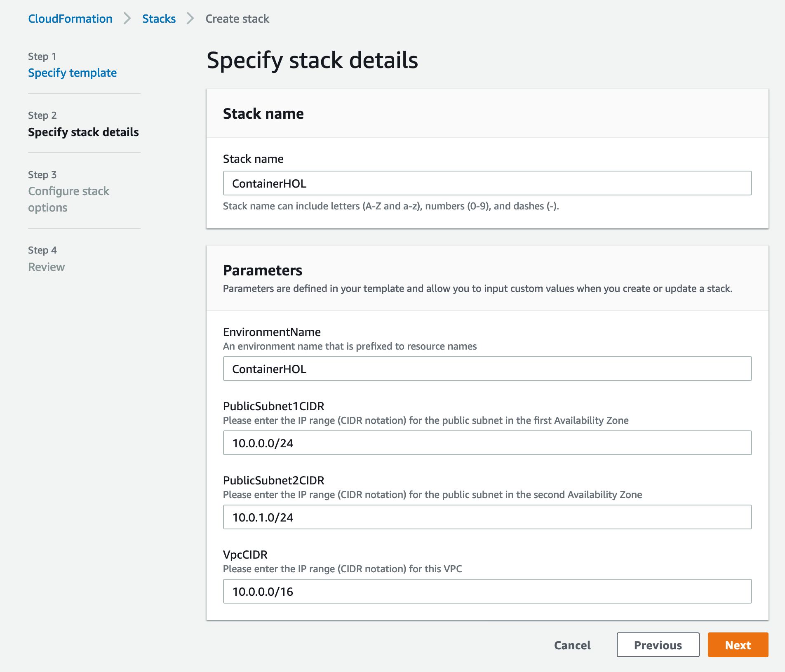This screenshot has width=785, height=672.
Task: Select Step 3 Configure stack options
Action: pos(68,199)
